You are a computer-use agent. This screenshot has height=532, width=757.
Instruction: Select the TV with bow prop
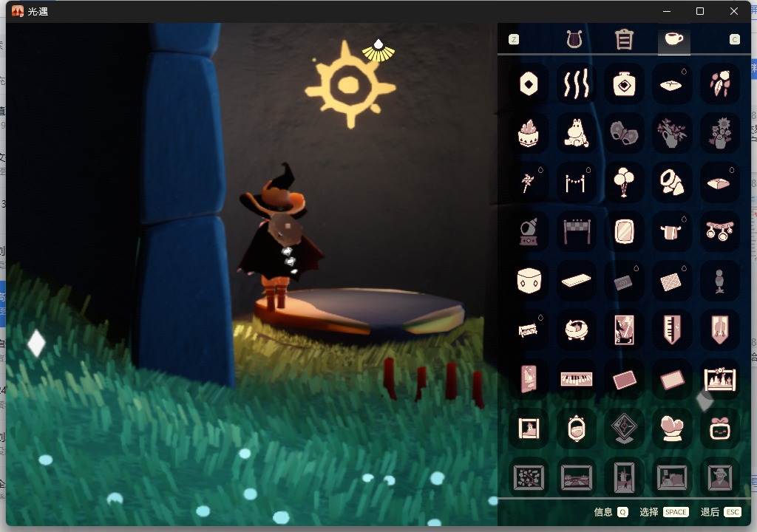tap(719, 429)
